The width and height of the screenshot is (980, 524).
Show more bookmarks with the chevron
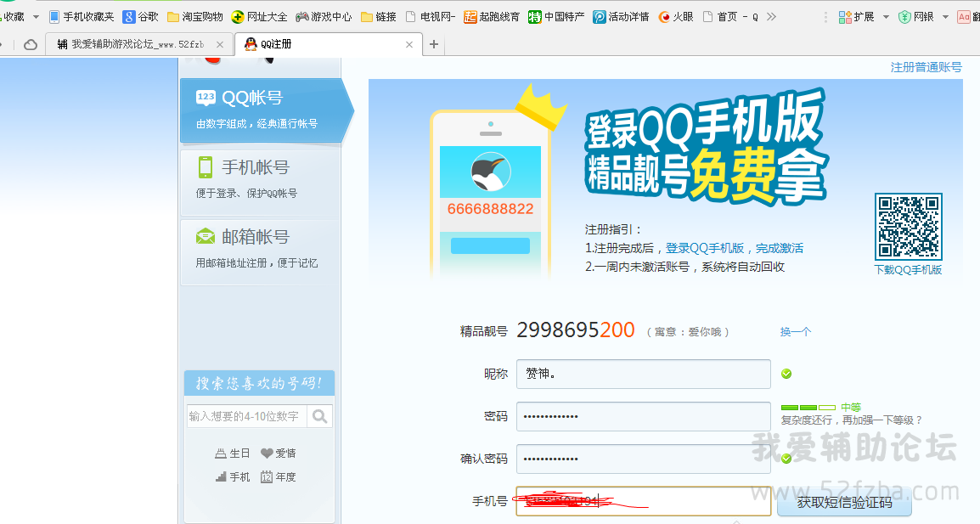click(771, 17)
